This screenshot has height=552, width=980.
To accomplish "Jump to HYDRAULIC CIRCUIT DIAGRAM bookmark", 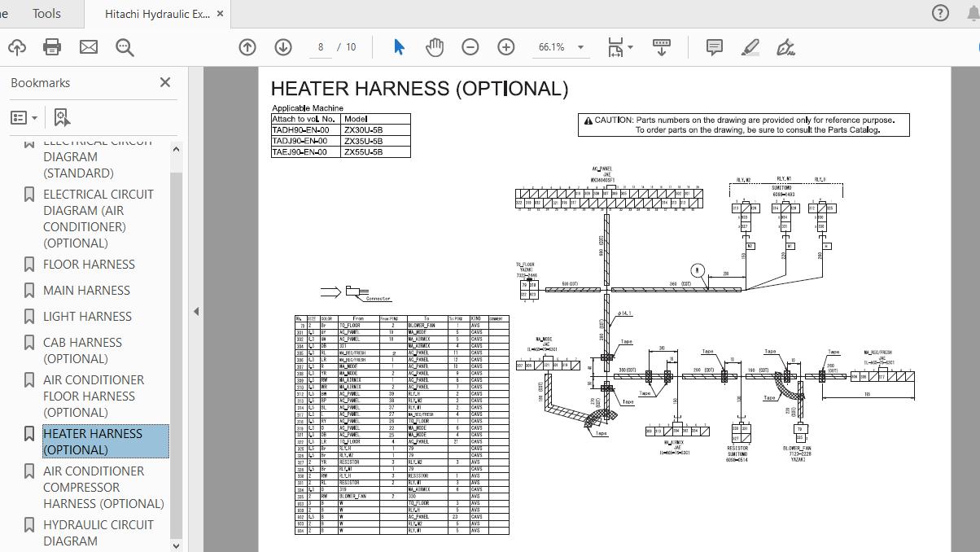I will (98, 532).
